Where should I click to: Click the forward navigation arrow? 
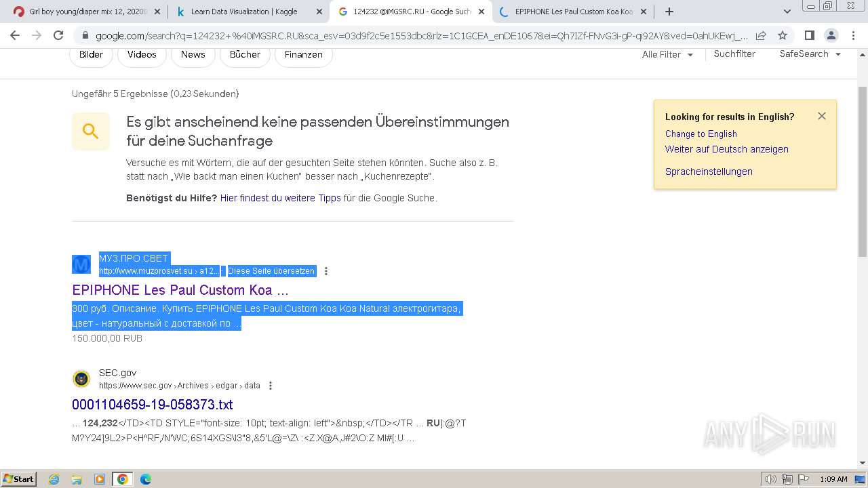click(37, 35)
